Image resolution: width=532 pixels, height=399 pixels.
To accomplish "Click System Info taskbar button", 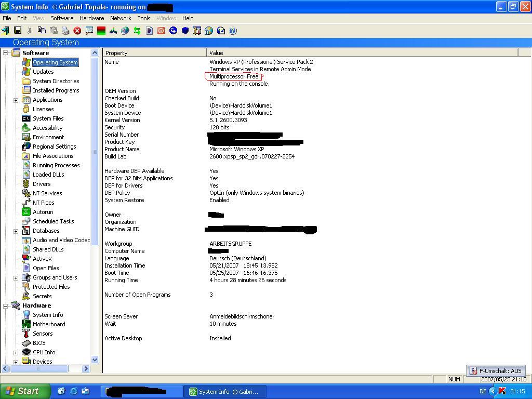I will click(x=224, y=392).
